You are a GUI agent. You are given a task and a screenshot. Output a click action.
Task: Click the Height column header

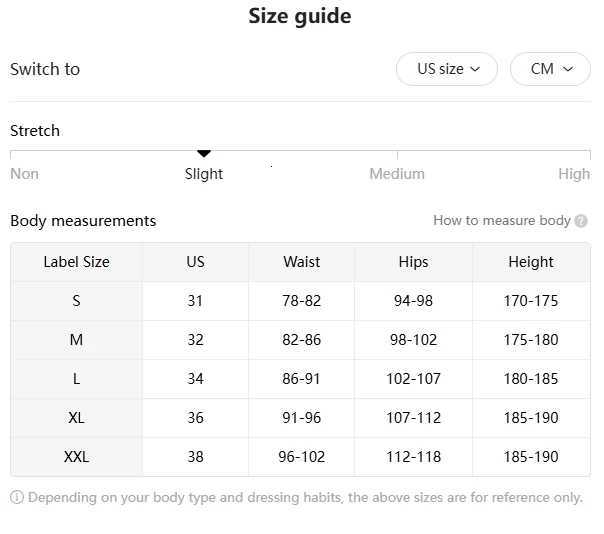click(530, 262)
